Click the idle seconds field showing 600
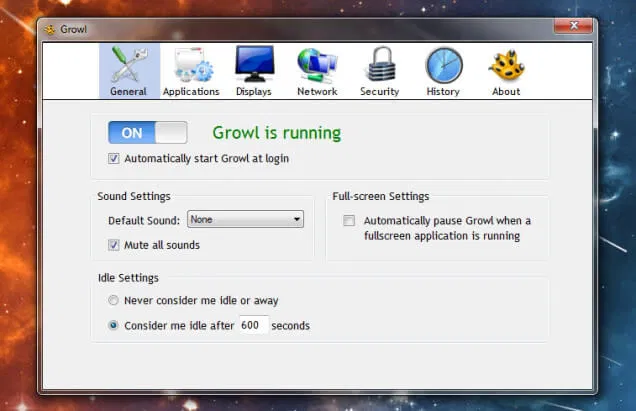This screenshot has height=411, width=636. click(254, 325)
